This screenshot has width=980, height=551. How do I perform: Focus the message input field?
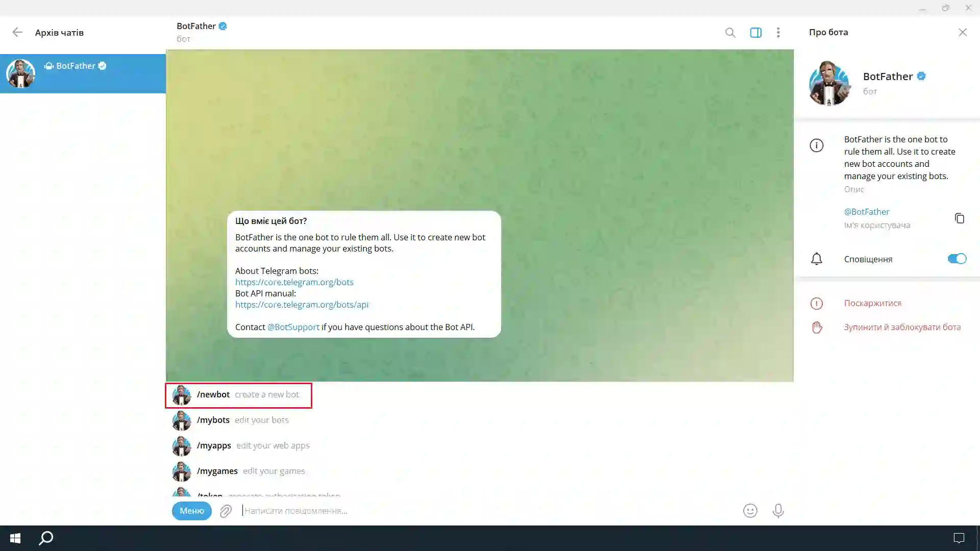click(x=459, y=511)
